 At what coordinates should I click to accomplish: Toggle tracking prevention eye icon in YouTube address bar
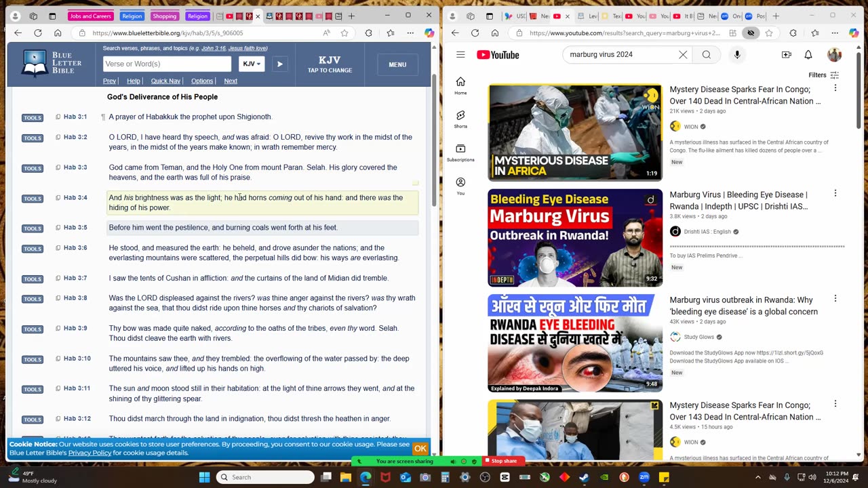click(751, 33)
